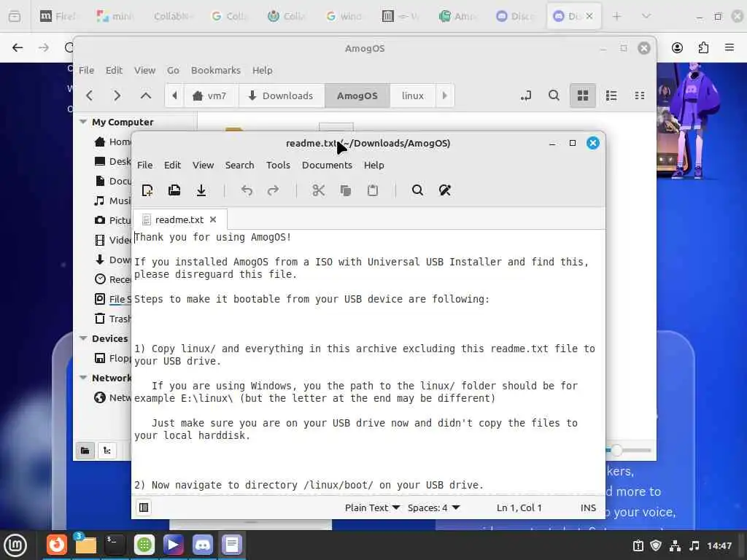Viewport: 747px width, 560px height.
Task: Open the Search menu
Action: click(239, 165)
